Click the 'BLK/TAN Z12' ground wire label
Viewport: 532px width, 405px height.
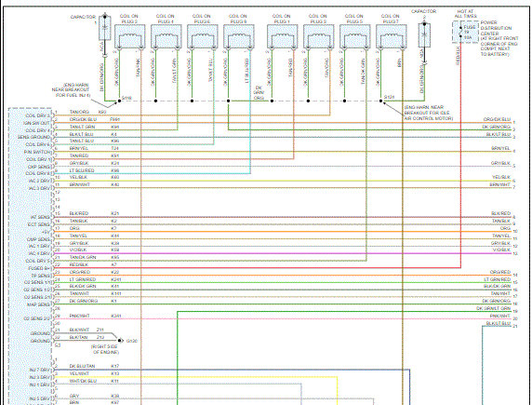(x=86, y=337)
